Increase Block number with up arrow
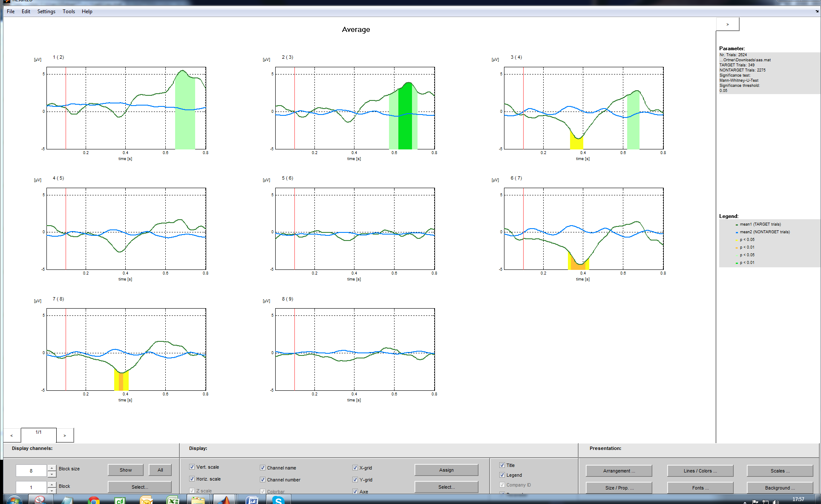821x504 pixels. point(52,484)
